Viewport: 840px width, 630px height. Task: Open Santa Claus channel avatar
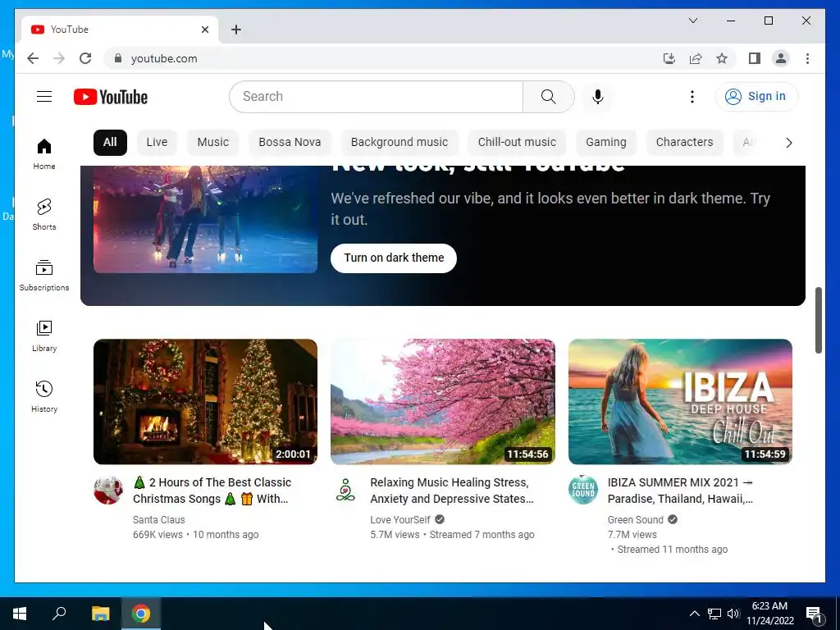coord(108,490)
